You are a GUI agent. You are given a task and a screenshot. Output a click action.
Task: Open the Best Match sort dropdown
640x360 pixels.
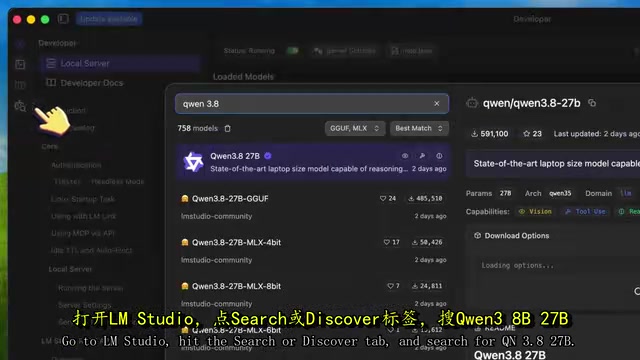tap(419, 129)
